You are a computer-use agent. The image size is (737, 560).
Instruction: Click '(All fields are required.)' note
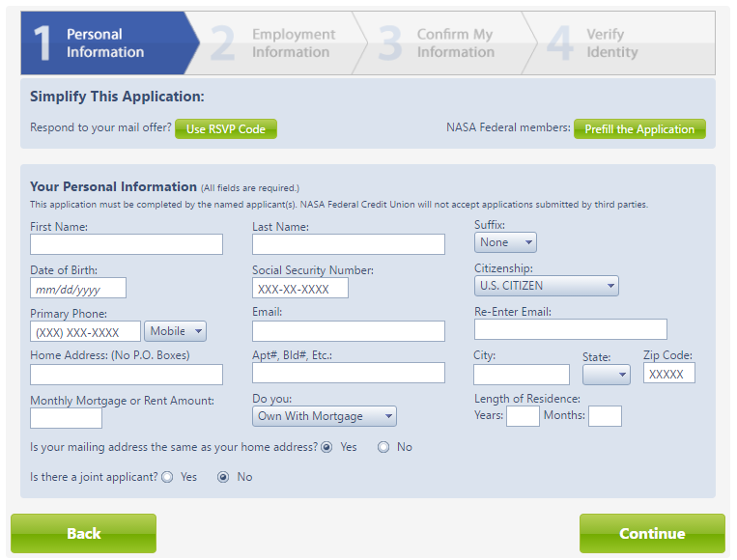pyautogui.click(x=250, y=188)
